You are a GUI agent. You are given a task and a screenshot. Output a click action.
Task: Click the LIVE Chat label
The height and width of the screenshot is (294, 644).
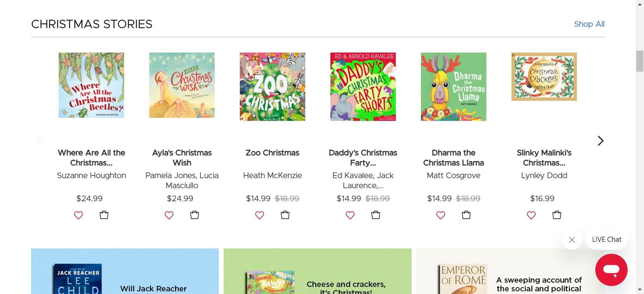coord(606,239)
